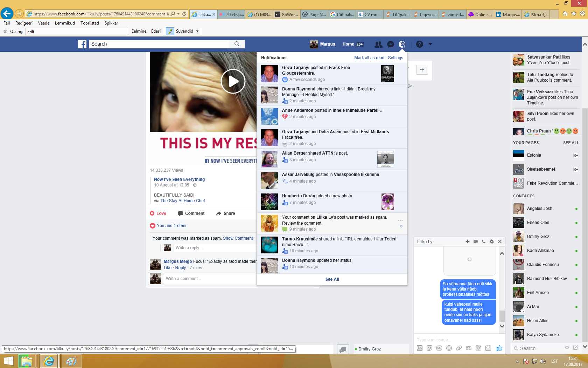The height and width of the screenshot is (368, 588).
Task: Open chat with Kadri Allikmäe
Action: [546, 251]
